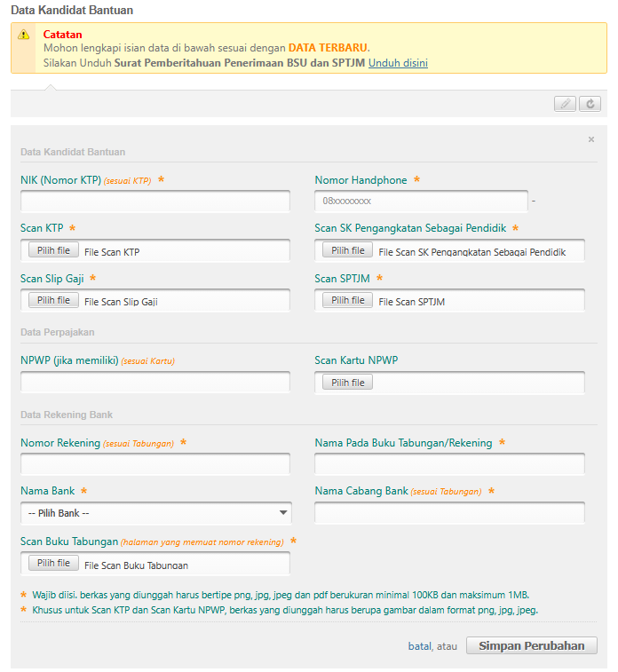Click the Nomor Handphone input field

pyautogui.click(x=421, y=202)
